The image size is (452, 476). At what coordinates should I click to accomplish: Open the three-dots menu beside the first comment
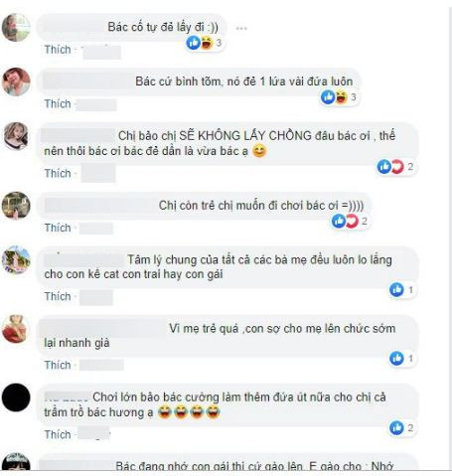pos(241,29)
